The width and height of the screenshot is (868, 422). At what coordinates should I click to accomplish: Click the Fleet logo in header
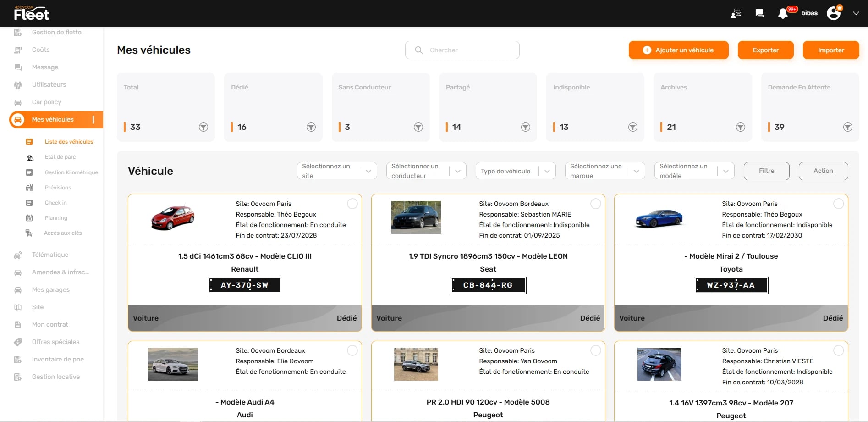coord(31,14)
